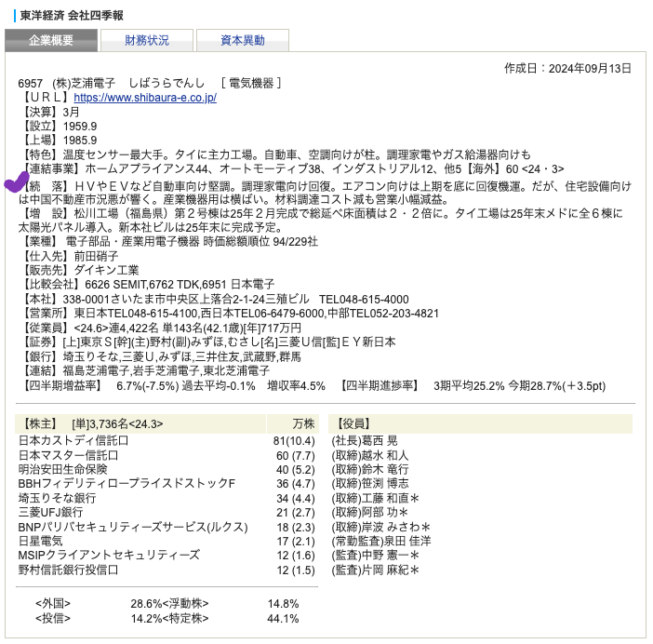Click officer (取締)岸波 みさわ
Screen dimensions: 653x644
[380, 528]
